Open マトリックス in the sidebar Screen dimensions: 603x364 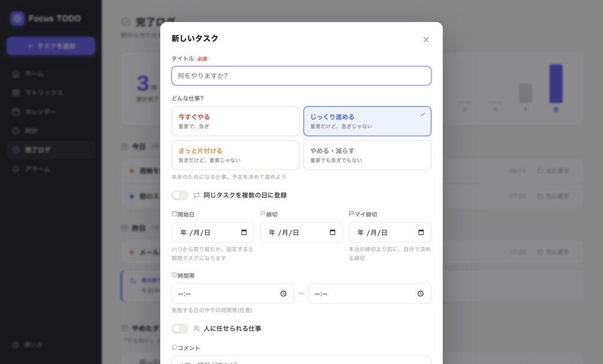click(x=51, y=92)
